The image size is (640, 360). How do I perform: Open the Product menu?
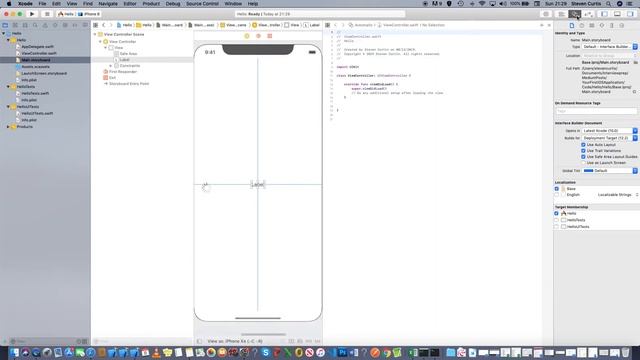151,4
